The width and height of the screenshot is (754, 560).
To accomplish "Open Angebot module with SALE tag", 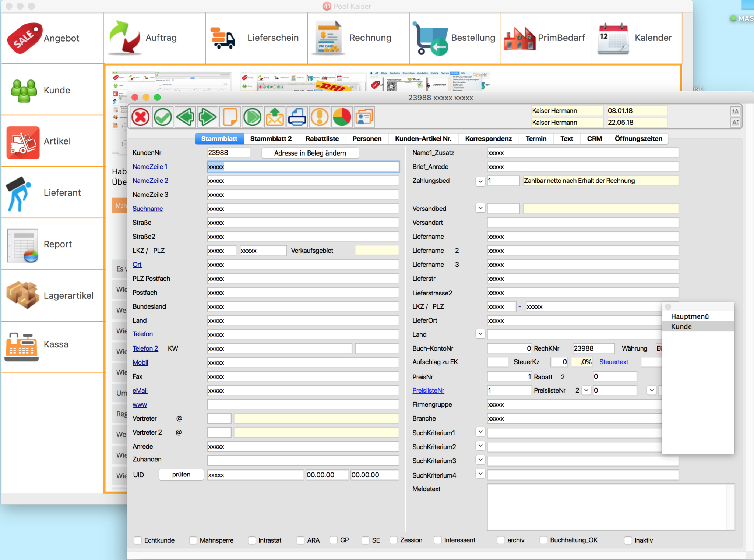I will (52, 38).
